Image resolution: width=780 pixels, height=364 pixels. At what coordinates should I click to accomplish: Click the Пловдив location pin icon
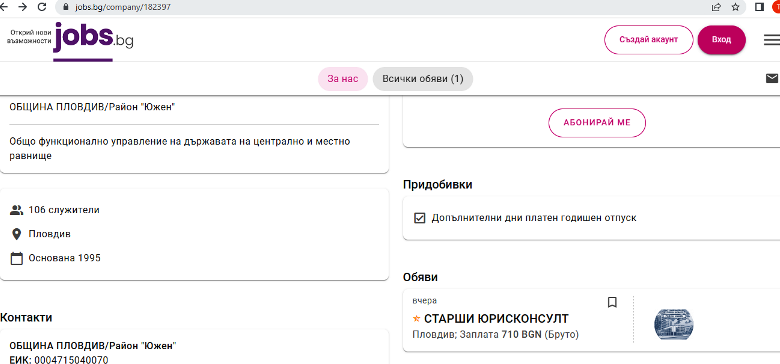tap(16, 234)
